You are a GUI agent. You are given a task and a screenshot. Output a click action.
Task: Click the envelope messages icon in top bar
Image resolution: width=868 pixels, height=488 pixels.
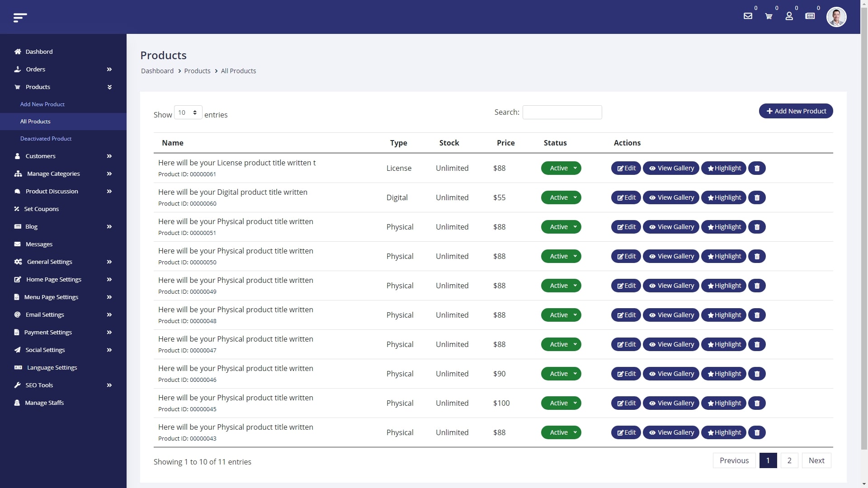click(x=748, y=16)
